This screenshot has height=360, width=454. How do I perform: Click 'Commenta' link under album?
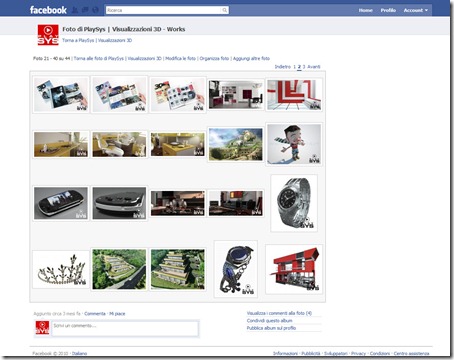point(95,314)
